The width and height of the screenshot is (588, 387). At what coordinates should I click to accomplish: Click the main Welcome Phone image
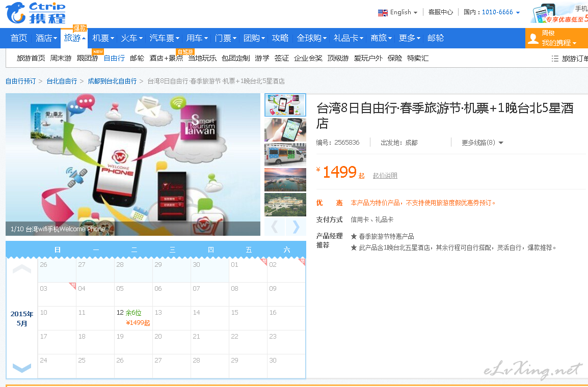[x=133, y=164]
